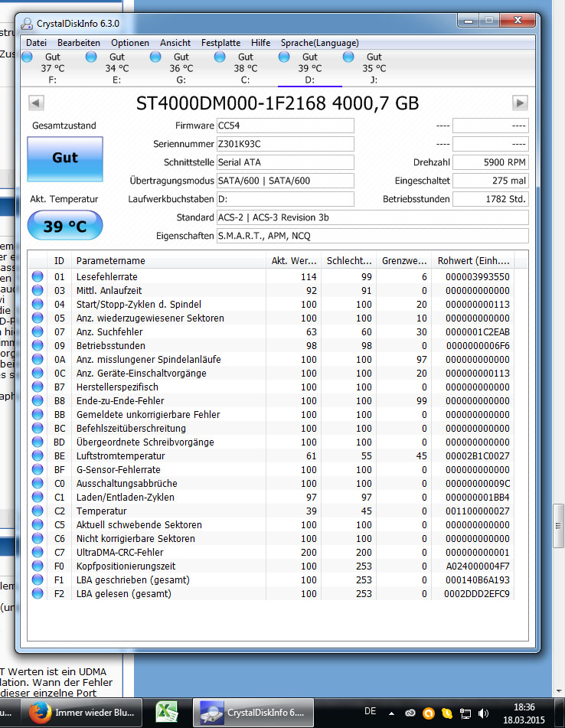565x728 pixels.
Task: Click the Standard field ACS-2 | ACS-3
Action: [x=372, y=217]
